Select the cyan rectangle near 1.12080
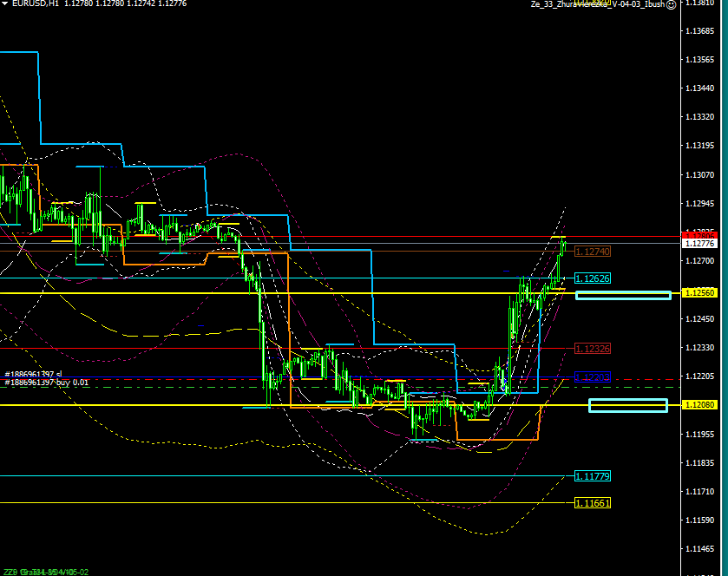The image size is (728, 576). [628, 405]
